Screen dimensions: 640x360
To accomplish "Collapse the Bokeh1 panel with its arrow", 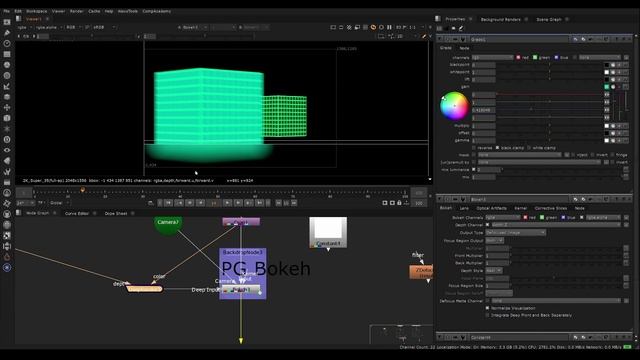I will [x=440, y=199].
